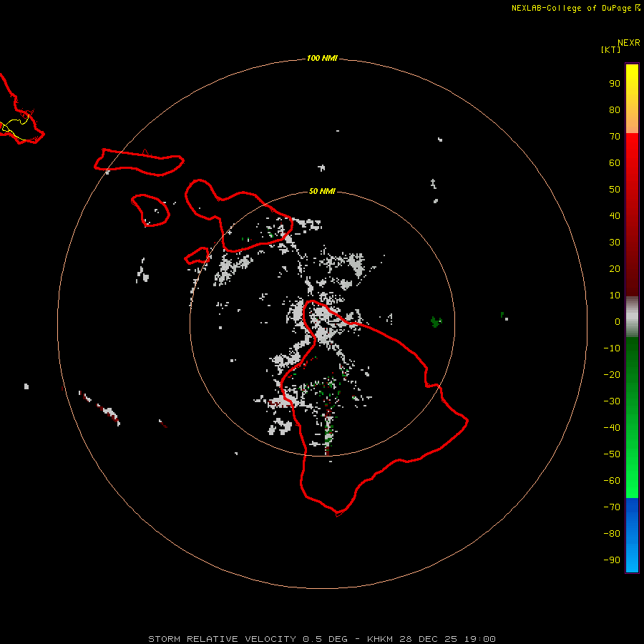Click the 50 NMI range ring label
This screenshot has width=644, height=644.
[322, 191]
